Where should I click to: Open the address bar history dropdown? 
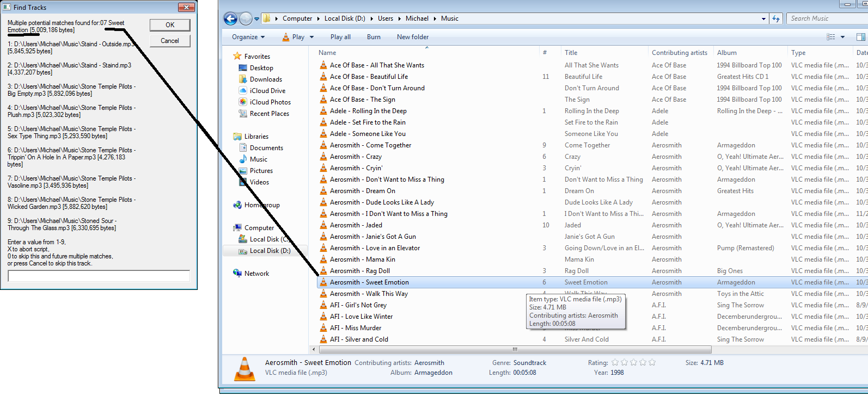(763, 18)
